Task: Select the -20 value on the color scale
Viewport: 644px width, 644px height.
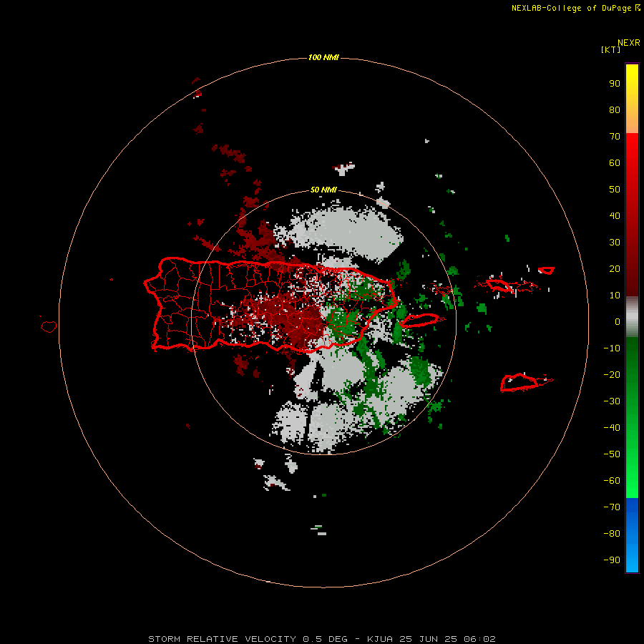Action: click(612, 375)
